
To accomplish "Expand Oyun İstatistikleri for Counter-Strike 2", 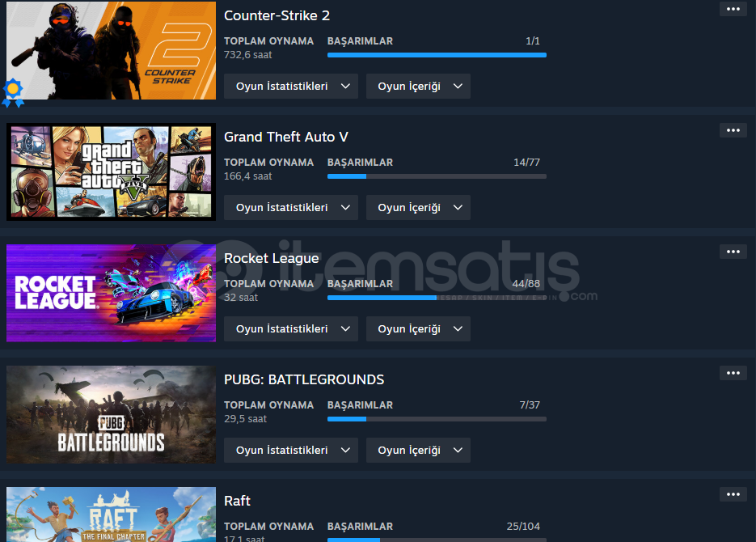I will (291, 87).
